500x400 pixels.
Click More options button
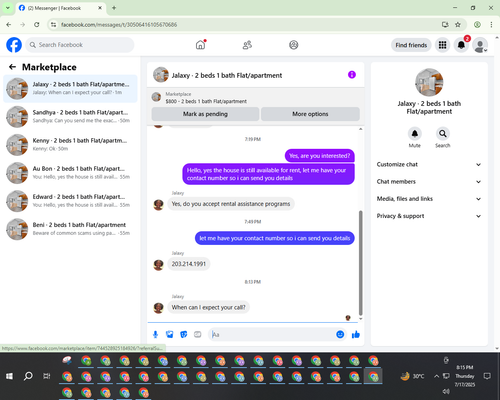click(x=310, y=114)
